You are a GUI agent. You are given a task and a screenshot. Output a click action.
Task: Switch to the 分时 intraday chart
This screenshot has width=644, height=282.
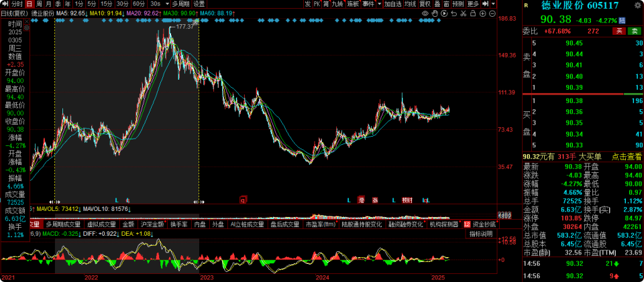(x=17, y=4)
